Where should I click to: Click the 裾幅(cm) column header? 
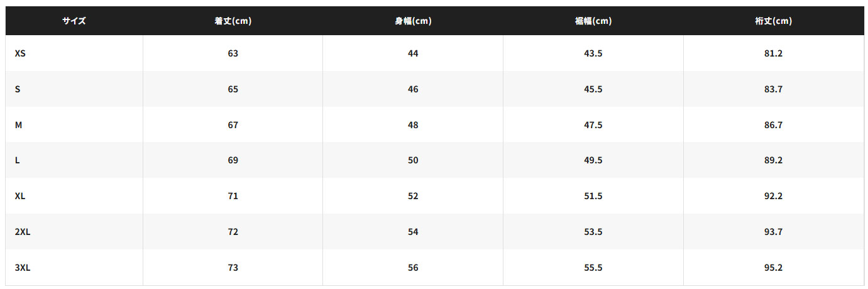pyautogui.click(x=593, y=21)
